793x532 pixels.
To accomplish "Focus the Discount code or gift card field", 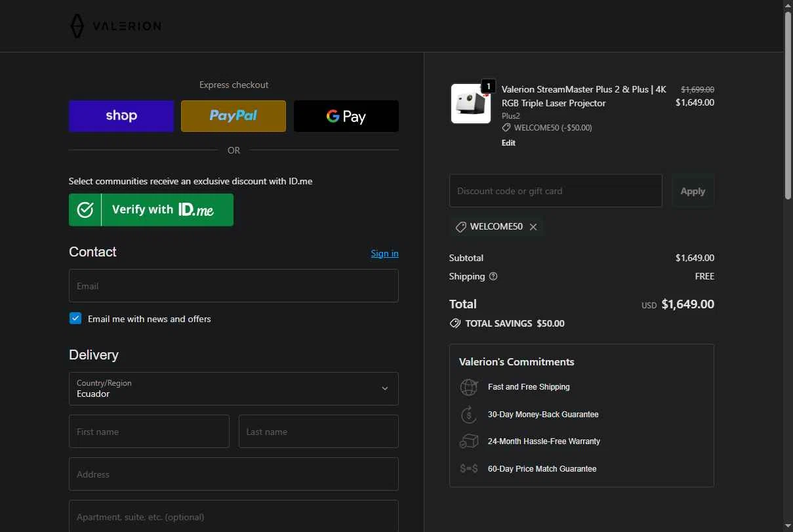I will (x=556, y=191).
